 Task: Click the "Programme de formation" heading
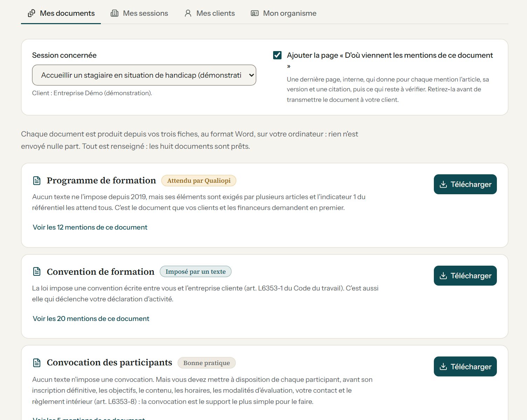point(102,181)
